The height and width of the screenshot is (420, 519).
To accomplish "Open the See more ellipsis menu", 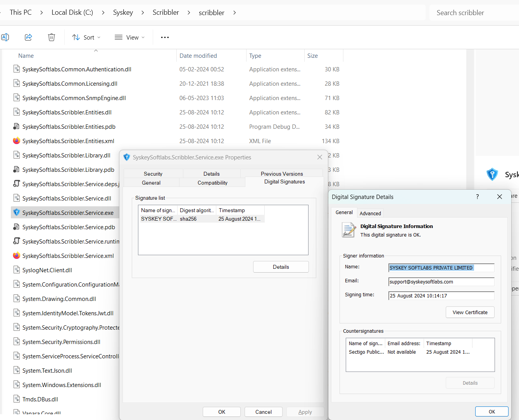I will tap(165, 37).
